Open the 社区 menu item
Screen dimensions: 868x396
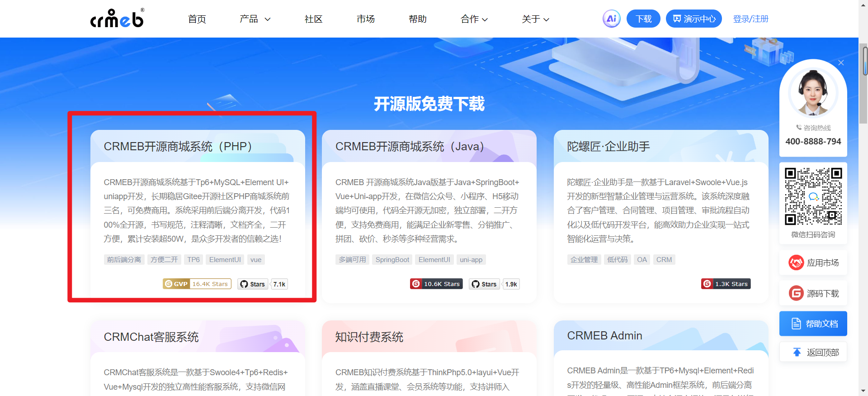coord(313,19)
